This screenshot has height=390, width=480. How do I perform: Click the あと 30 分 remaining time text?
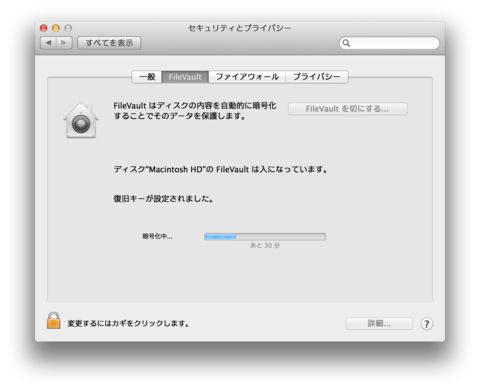[x=265, y=246]
